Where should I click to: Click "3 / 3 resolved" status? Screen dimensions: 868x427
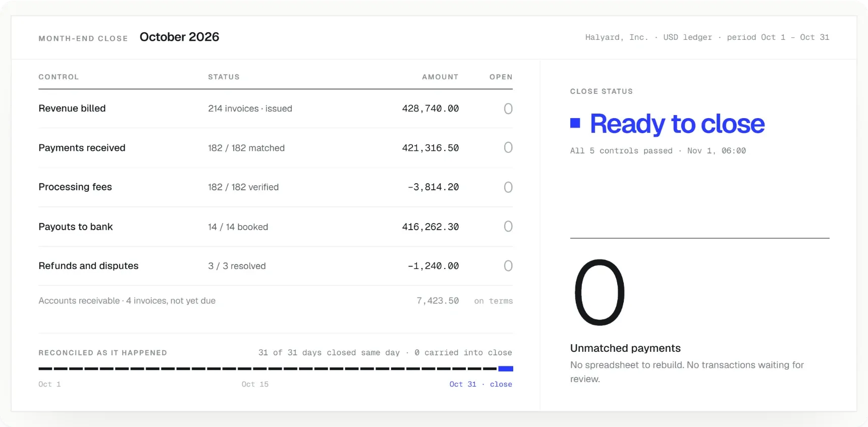coord(237,266)
